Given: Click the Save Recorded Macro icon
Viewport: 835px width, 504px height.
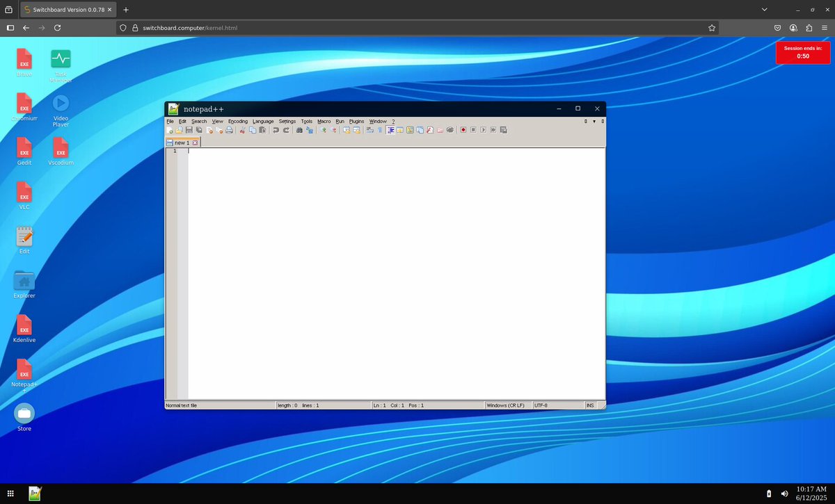Looking at the screenshot, I should (503, 130).
